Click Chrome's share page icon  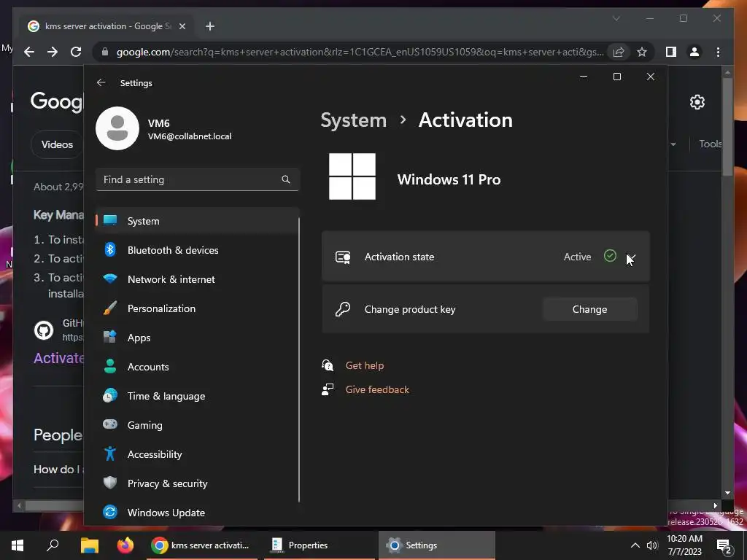click(x=619, y=52)
